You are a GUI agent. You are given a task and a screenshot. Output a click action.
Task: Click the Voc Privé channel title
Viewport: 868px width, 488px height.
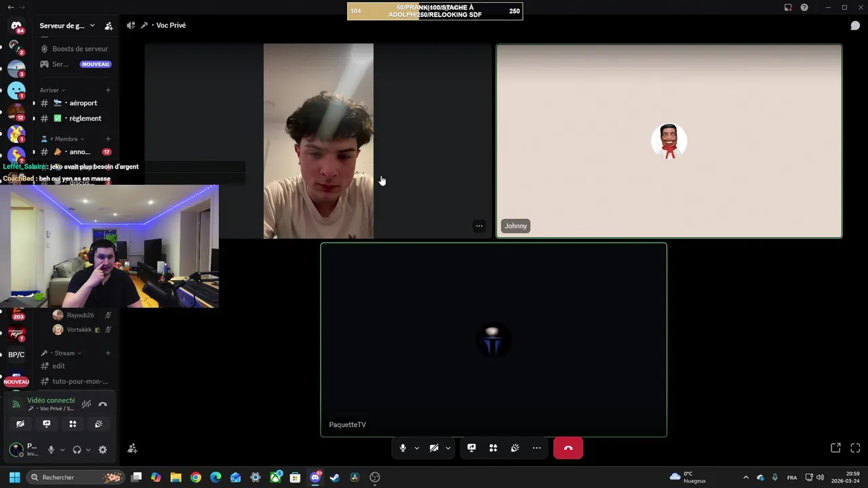point(171,26)
